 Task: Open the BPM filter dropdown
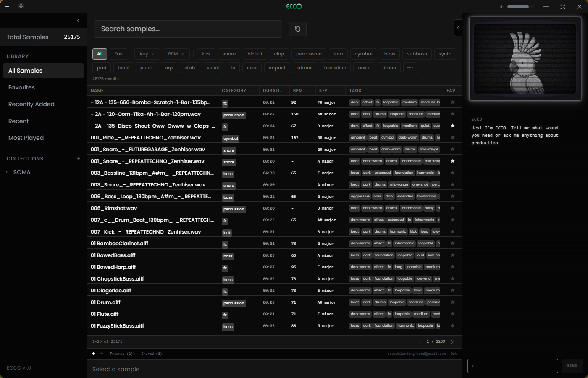[176, 54]
